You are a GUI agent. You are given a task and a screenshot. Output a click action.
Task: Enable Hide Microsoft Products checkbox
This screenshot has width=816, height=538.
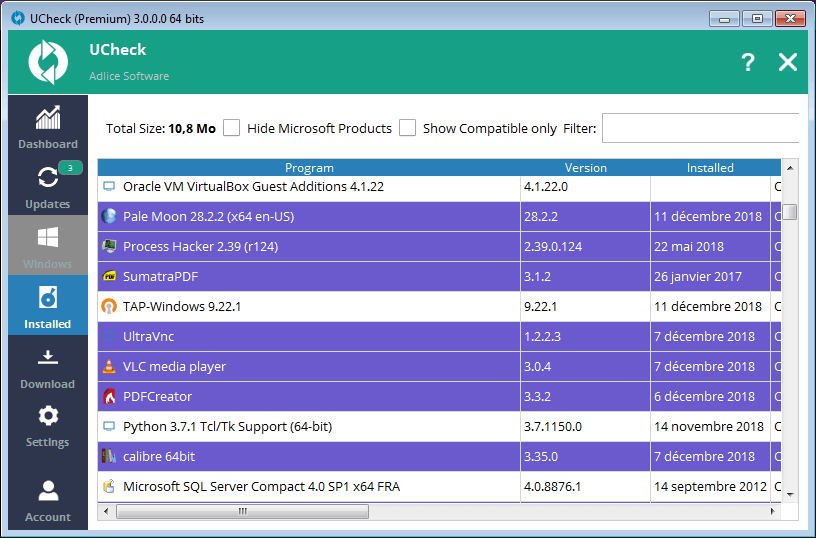(232, 128)
